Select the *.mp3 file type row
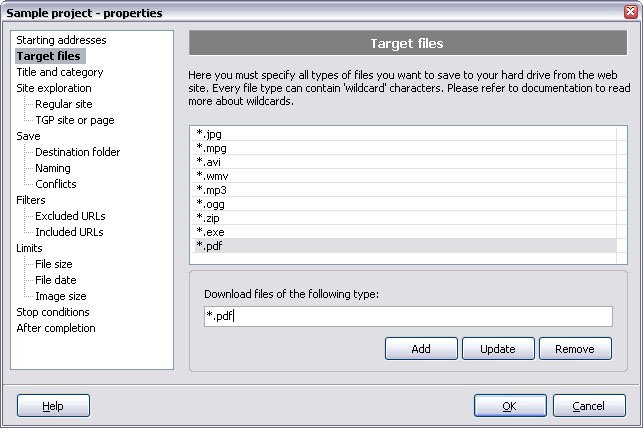This screenshot has width=643, height=428. [x=404, y=190]
